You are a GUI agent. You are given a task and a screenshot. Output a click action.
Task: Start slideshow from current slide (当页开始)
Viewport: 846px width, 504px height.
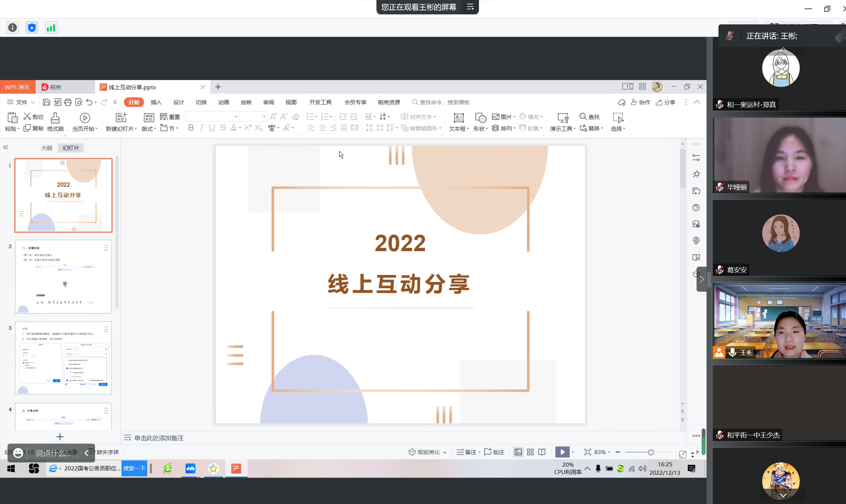click(x=84, y=118)
